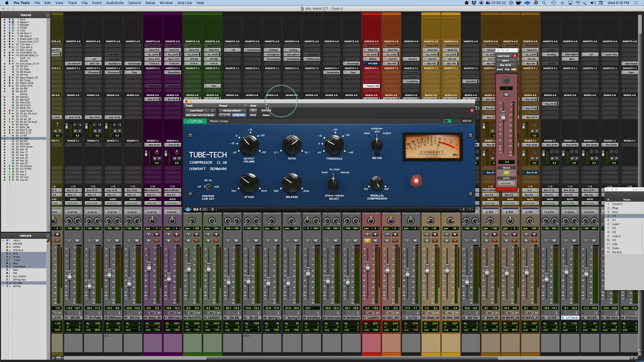644x362 pixels.
Task: Click the send level fader in send window
Action: click(503, 116)
